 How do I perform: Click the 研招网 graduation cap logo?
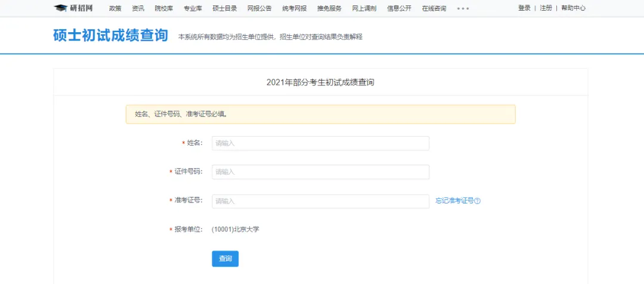click(x=73, y=8)
